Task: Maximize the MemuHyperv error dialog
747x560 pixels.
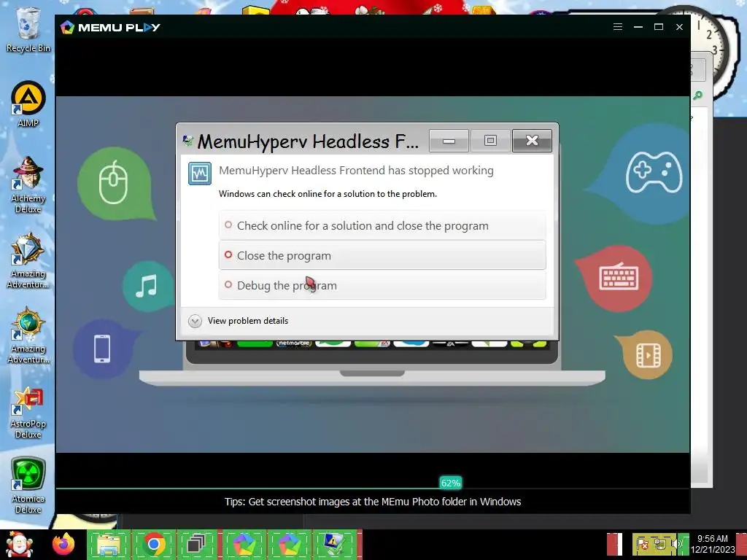Action: tap(490, 141)
